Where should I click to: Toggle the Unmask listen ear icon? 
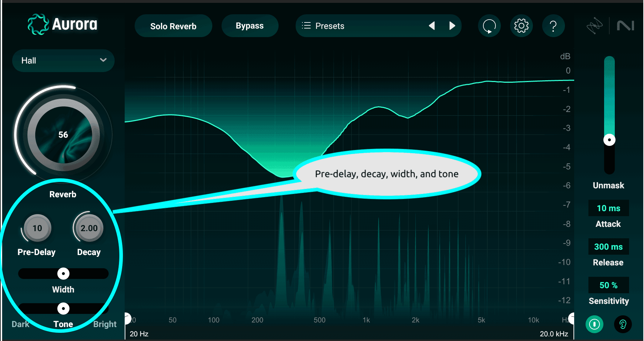click(x=623, y=324)
